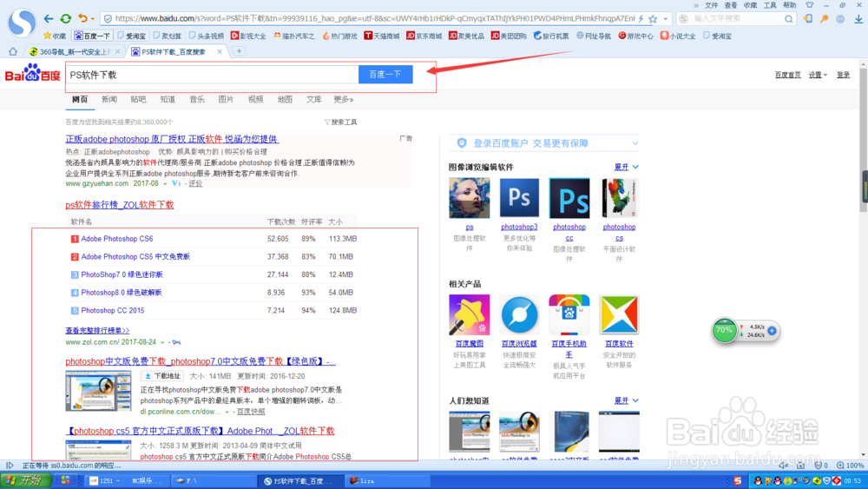This screenshot has height=489, width=868.
Task: Open the 影视大全 bookmark
Action: (x=248, y=36)
